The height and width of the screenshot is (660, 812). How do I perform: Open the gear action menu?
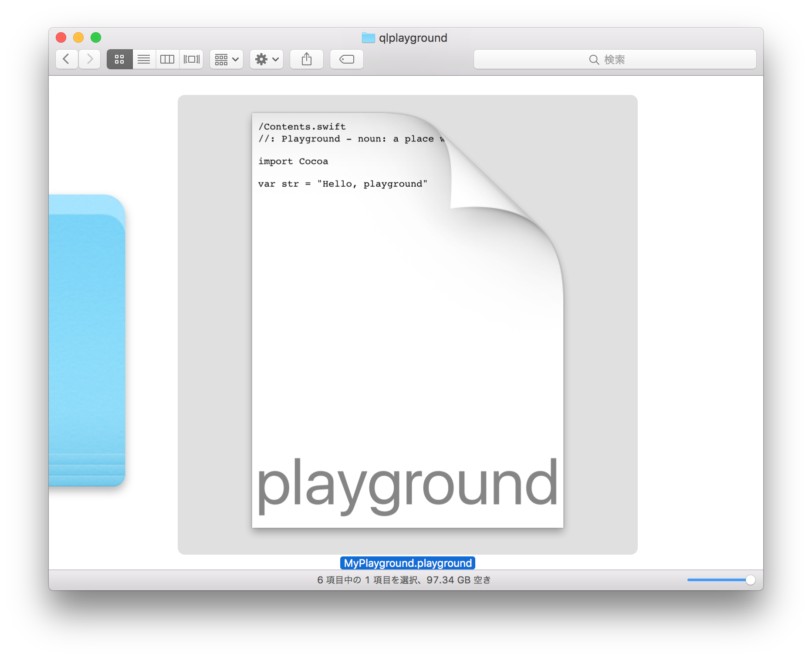[x=267, y=59]
